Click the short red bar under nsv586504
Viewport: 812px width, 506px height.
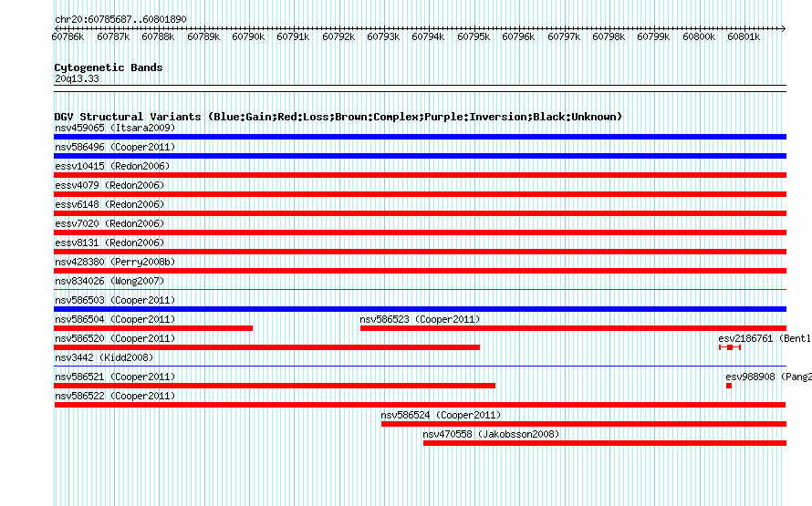click(x=153, y=328)
